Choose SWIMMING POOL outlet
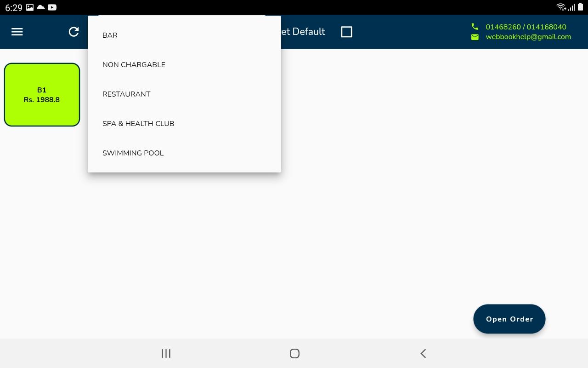 click(184, 153)
